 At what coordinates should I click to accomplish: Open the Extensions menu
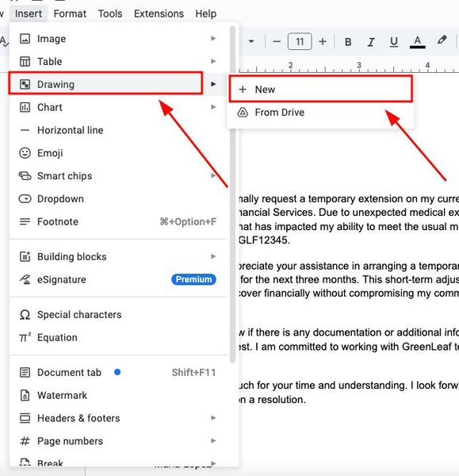click(159, 13)
